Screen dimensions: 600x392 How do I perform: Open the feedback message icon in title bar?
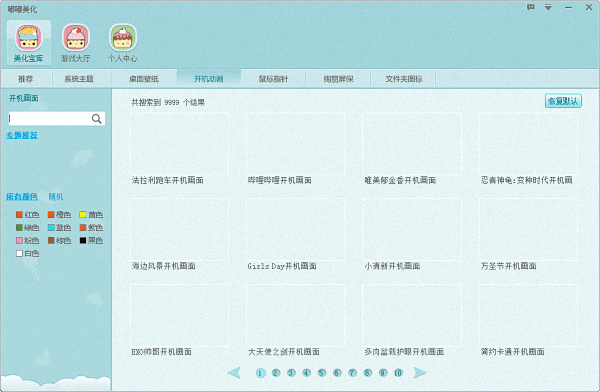(x=530, y=7)
